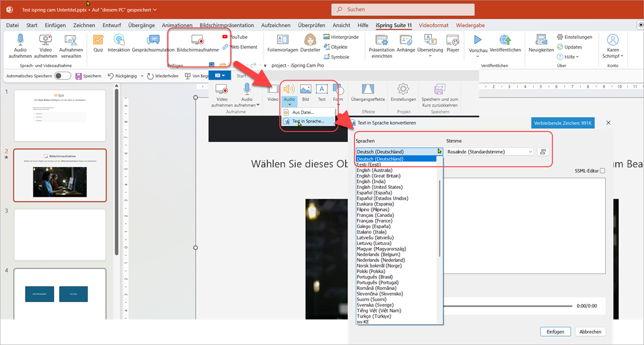Choose Text in Sprache menu entry

pyautogui.click(x=308, y=121)
